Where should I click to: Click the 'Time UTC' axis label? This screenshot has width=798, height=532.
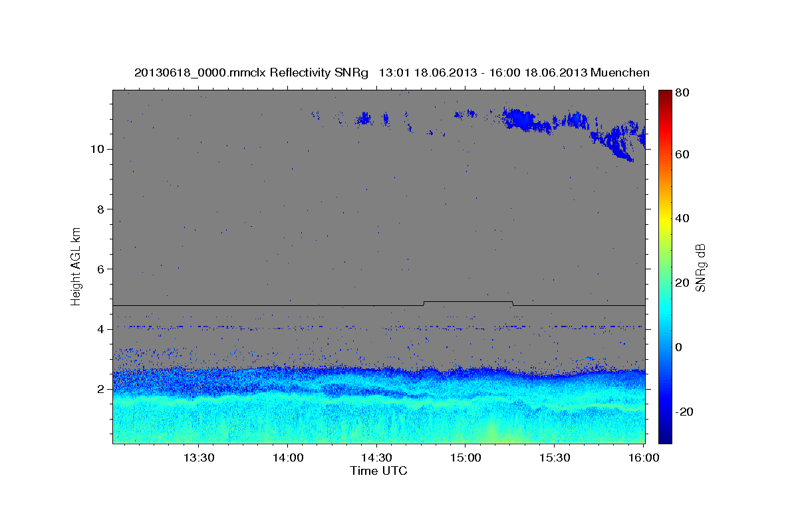pyautogui.click(x=378, y=471)
